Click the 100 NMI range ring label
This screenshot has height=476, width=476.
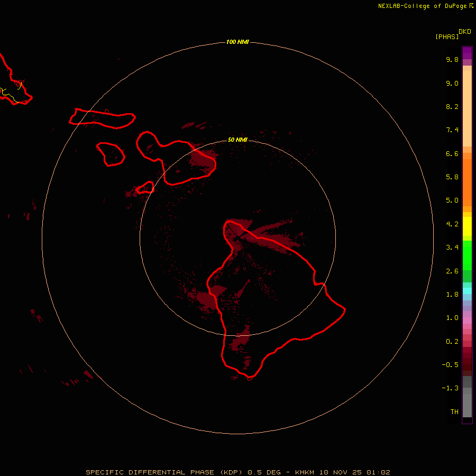[237, 42]
